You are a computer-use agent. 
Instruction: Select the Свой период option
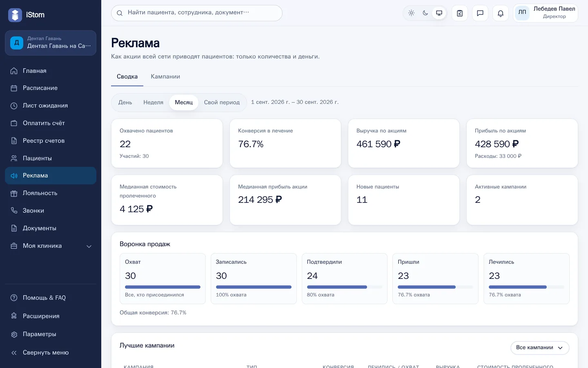222,102
